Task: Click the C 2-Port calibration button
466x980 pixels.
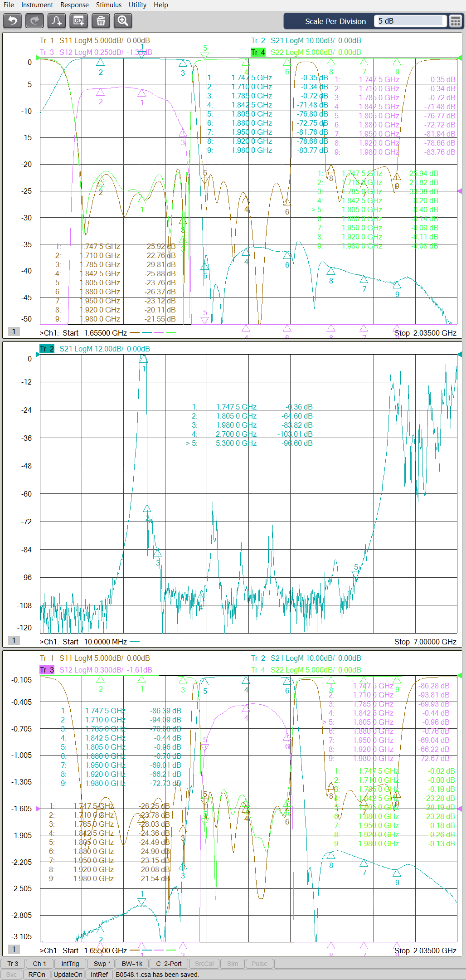Action: point(169,964)
